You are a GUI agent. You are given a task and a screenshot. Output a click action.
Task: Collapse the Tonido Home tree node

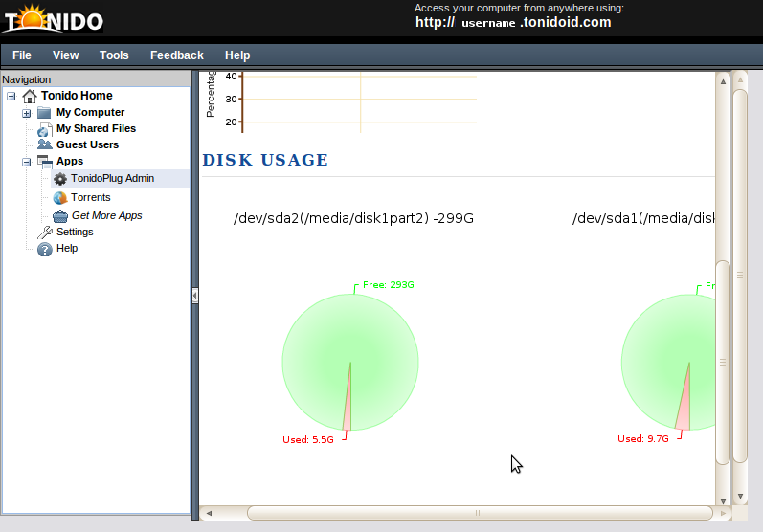click(11, 96)
